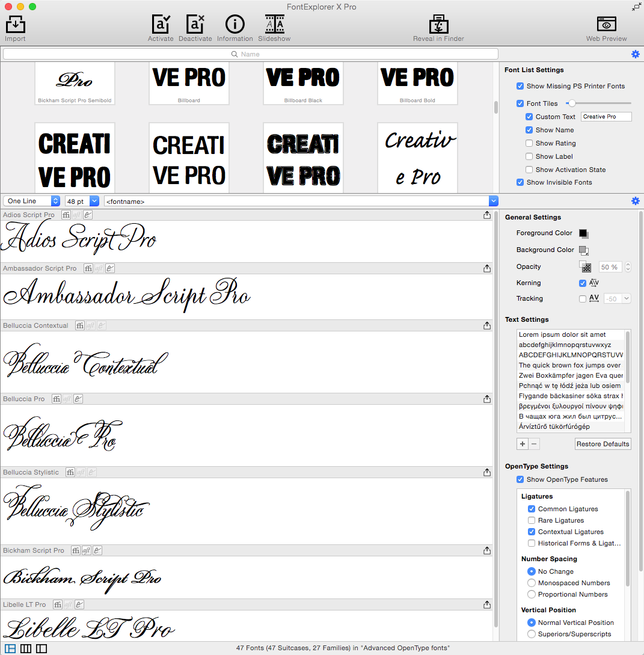The width and height of the screenshot is (644, 655).
Task: Remove text sample with minus button
Action: point(534,444)
